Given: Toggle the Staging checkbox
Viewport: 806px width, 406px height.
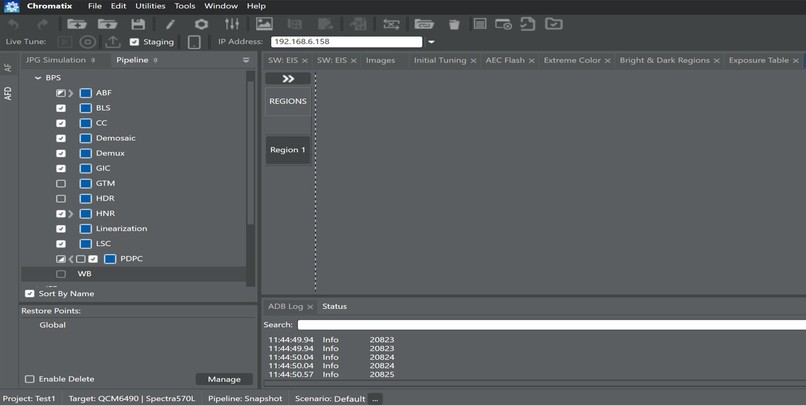Looking at the screenshot, I should pyautogui.click(x=134, y=42).
